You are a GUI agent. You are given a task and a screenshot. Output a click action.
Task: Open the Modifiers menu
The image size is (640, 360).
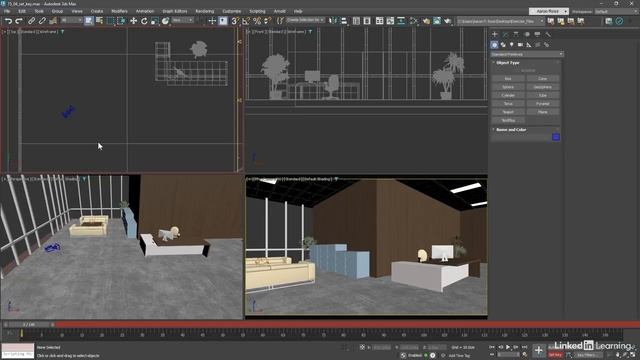pyautogui.click(x=119, y=11)
